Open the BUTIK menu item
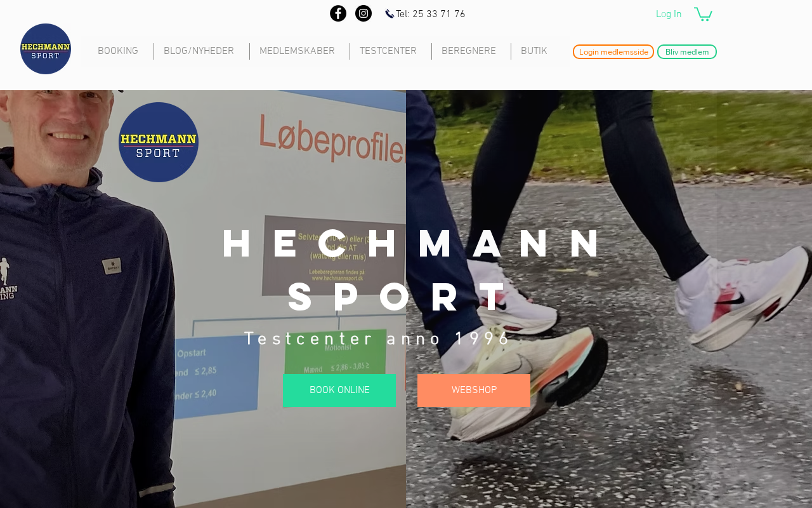The image size is (812, 508). point(534,51)
